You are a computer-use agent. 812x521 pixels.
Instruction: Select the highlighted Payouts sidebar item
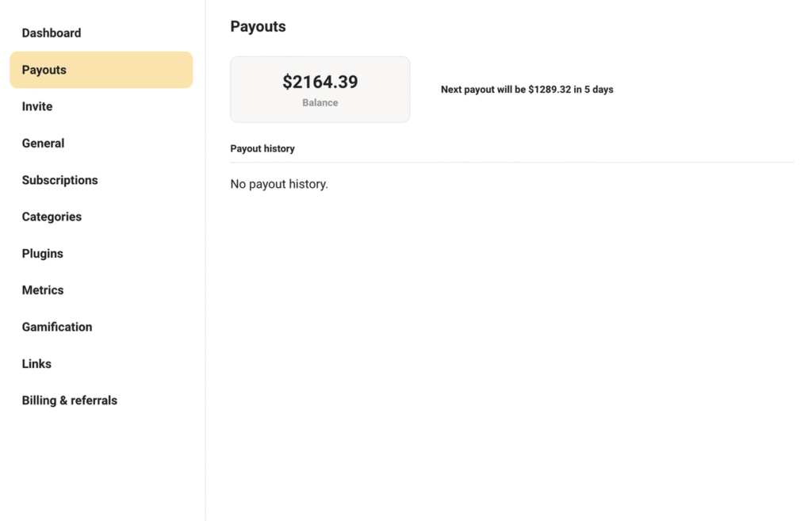[x=101, y=70]
